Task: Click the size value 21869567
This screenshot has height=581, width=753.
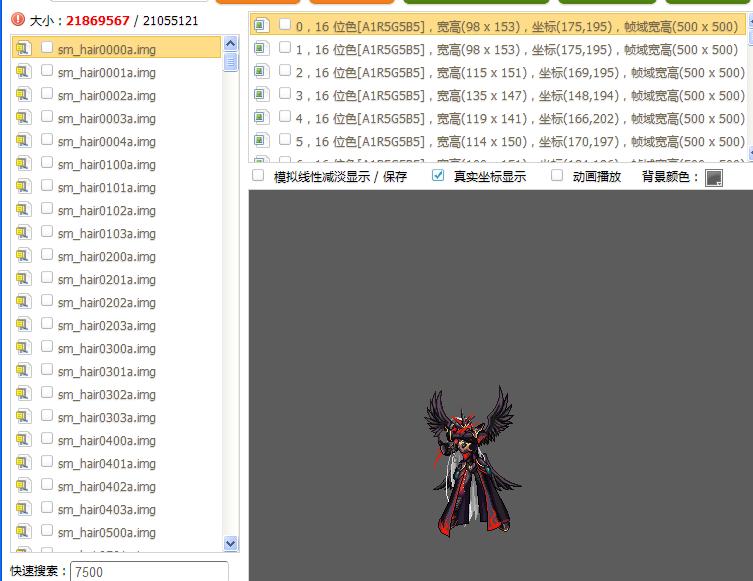Action: click(x=98, y=21)
